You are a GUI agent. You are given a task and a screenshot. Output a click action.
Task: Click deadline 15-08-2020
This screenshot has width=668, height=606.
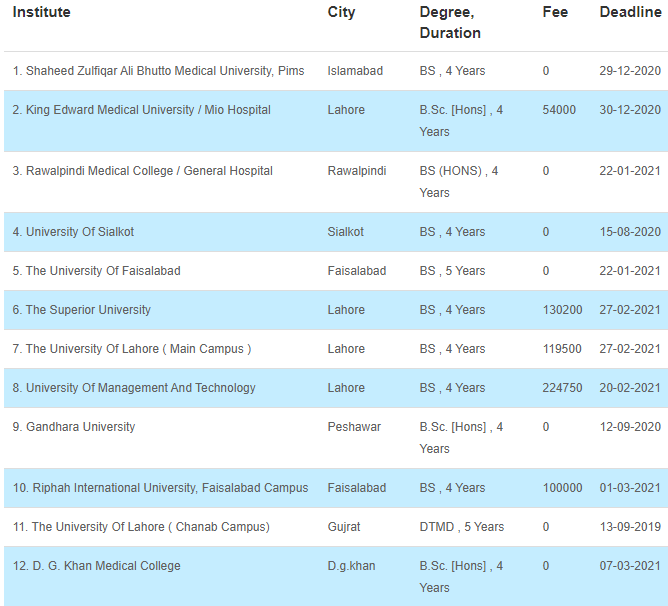click(x=630, y=232)
